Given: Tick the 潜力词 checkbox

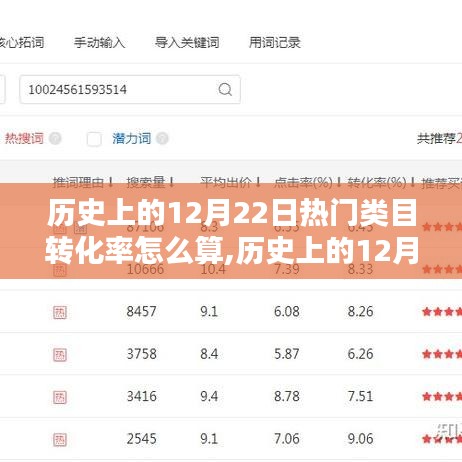Looking at the screenshot, I should click(x=94, y=139).
